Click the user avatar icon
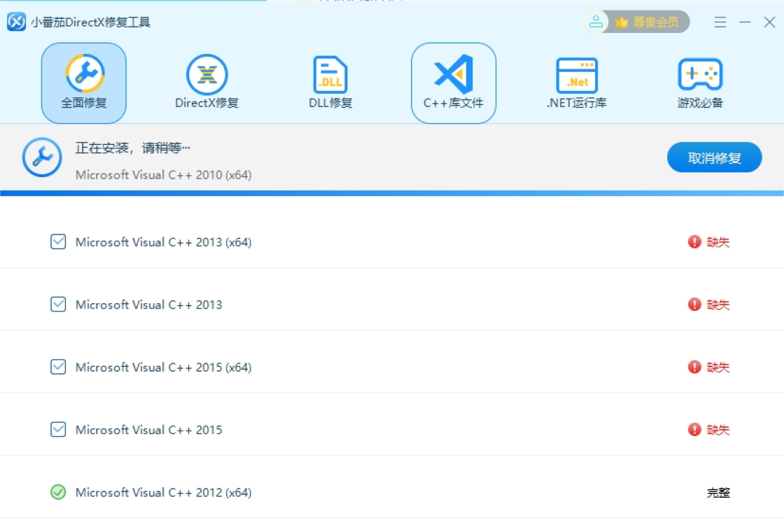Viewport: 784px width, 532px height. coord(596,22)
